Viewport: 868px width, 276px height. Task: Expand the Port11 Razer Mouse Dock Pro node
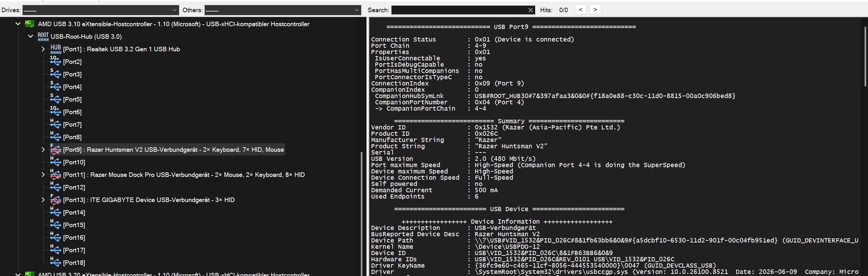[x=43, y=174]
